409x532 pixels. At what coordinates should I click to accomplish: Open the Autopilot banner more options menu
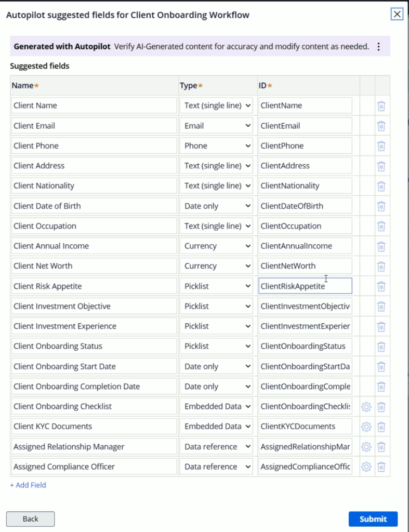tap(378, 47)
